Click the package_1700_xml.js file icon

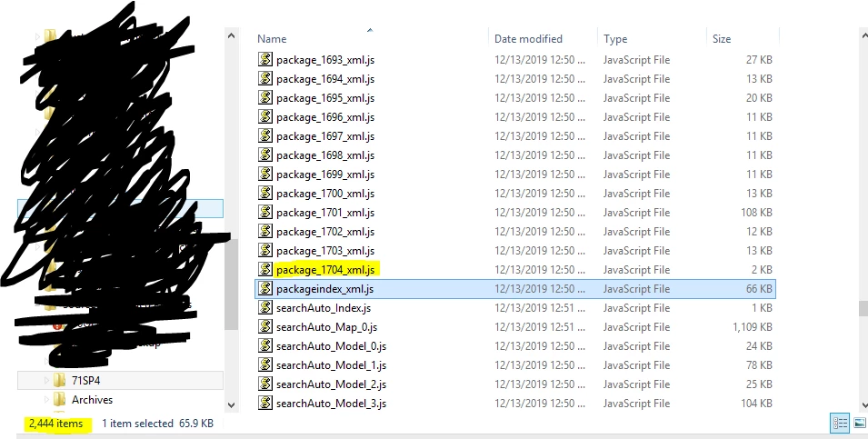[x=265, y=194]
